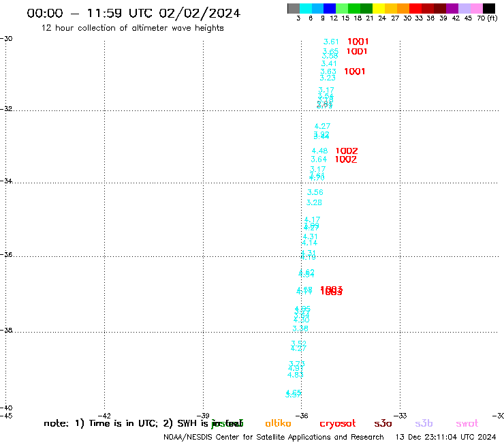This screenshot has height=443, width=504.
Task: Click the timestamp '13 Dec 23:11:04 UTC 2024'
Action: click(x=446, y=438)
